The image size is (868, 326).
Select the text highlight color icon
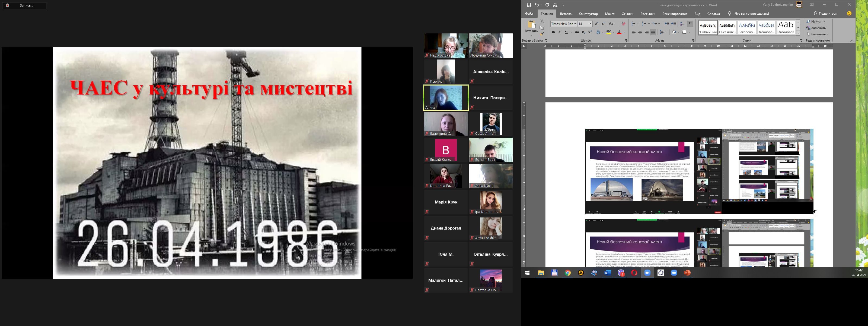coord(608,32)
